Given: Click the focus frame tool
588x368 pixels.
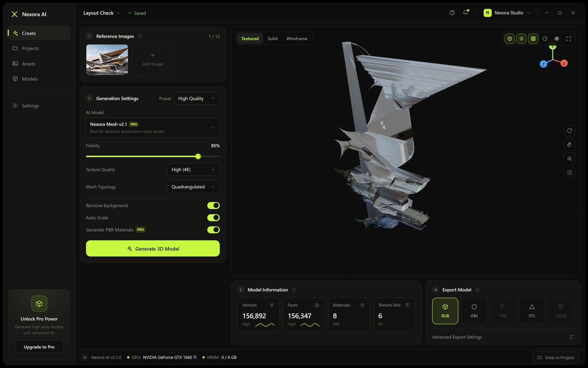Looking at the screenshot, I should (x=569, y=173).
